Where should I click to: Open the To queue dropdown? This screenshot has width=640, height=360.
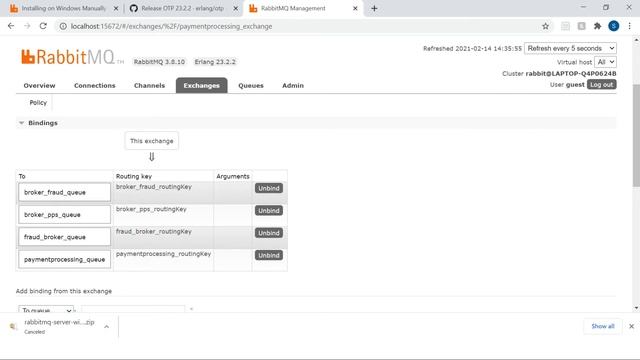coord(46,310)
